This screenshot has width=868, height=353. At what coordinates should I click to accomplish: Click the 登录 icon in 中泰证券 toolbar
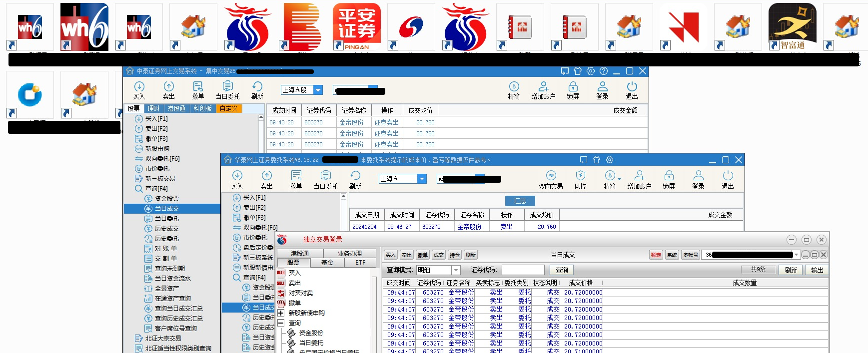[603, 90]
